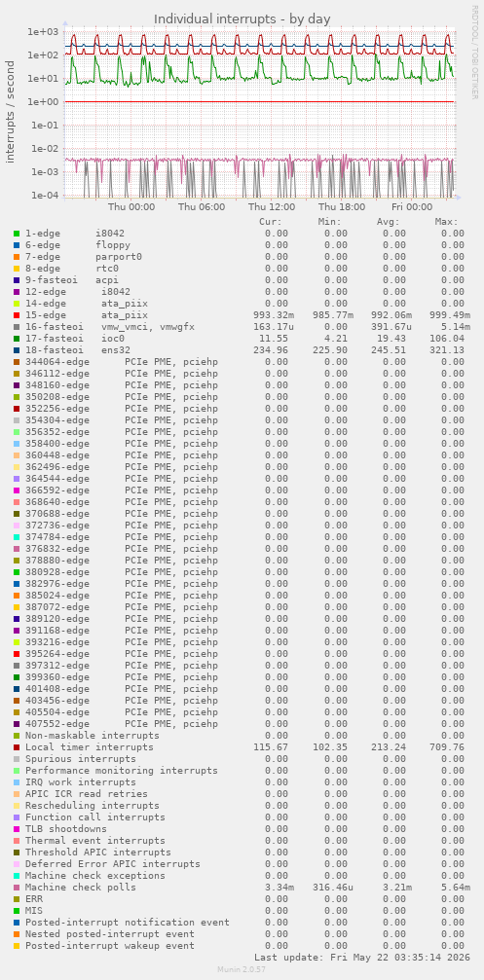
Task: Click the navy swatch for 18-fasteoi ens32
Action: (17, 350)
